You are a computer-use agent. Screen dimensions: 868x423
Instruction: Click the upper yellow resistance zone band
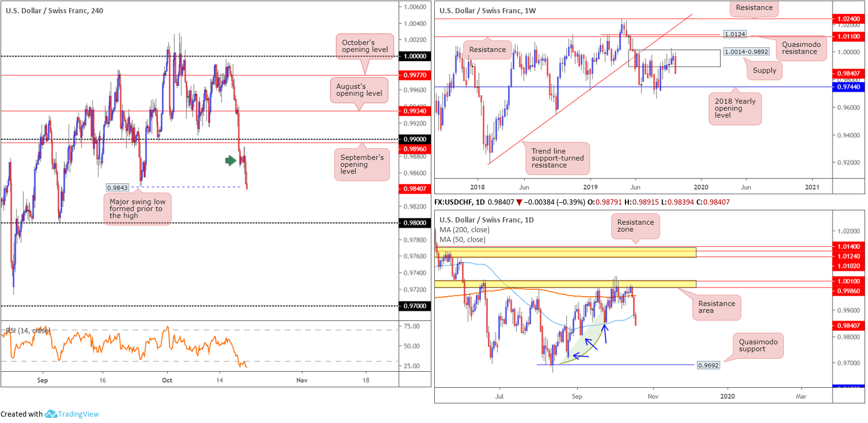tap(566, 252)
